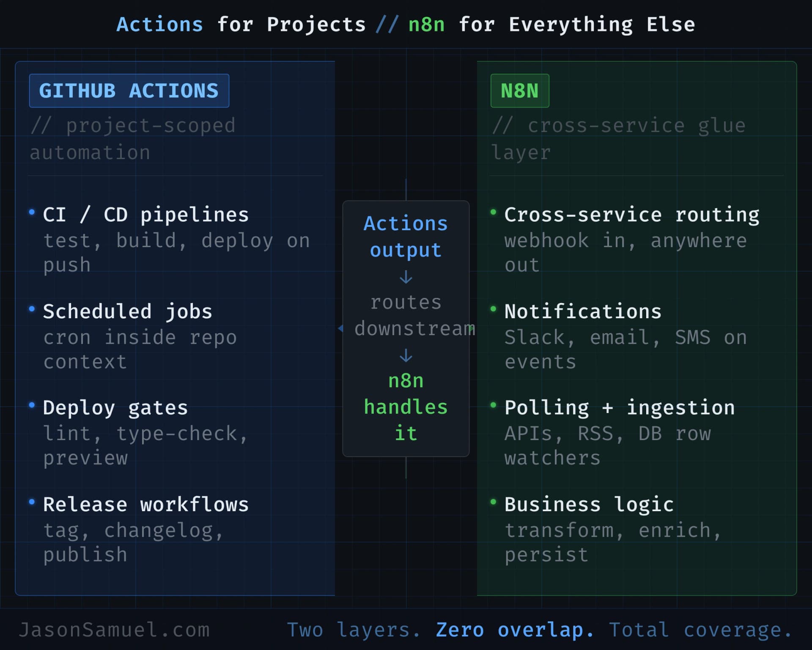Viewport: 812px width, 650px height.
Task: Click the bold 'Zero overlap.' footer phrase
Action: click(515, 630)
